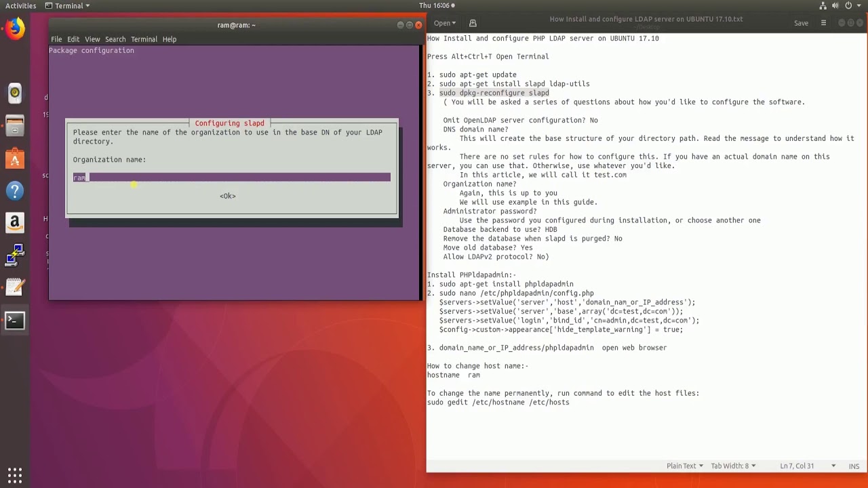
Task: Open the PuTTY icon in dock
Action: point(14,256)
